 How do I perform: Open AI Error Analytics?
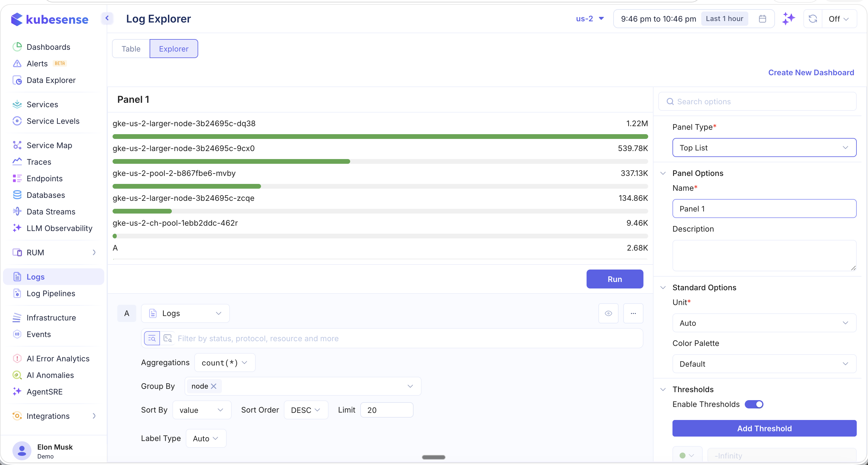pos(58,358)
